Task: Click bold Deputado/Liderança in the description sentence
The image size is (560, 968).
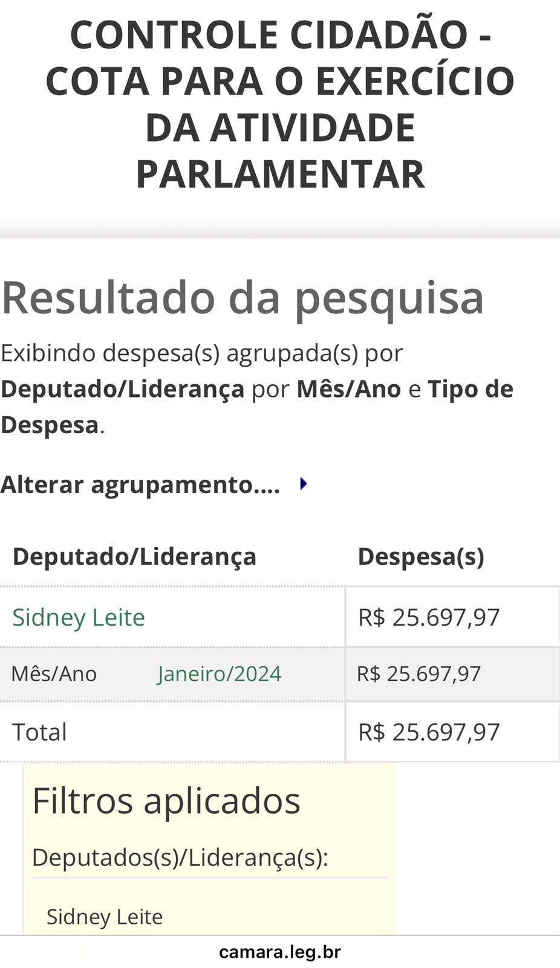Action: [x=122, y=389]
